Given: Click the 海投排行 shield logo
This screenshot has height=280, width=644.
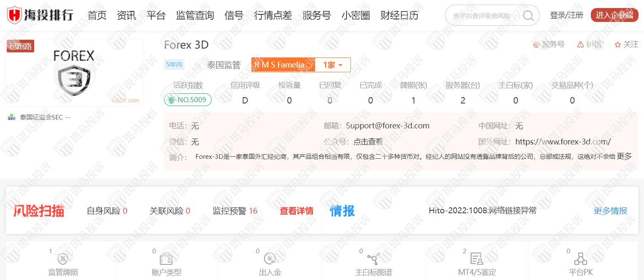Looking at the screenshot, I should [x=15, y=15].
